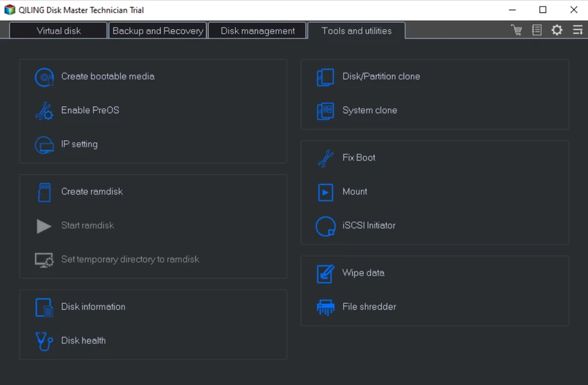Click the File shredder icon
This screenshot has height=385, width=588.
pyautogui.click(x=326, y=307)
